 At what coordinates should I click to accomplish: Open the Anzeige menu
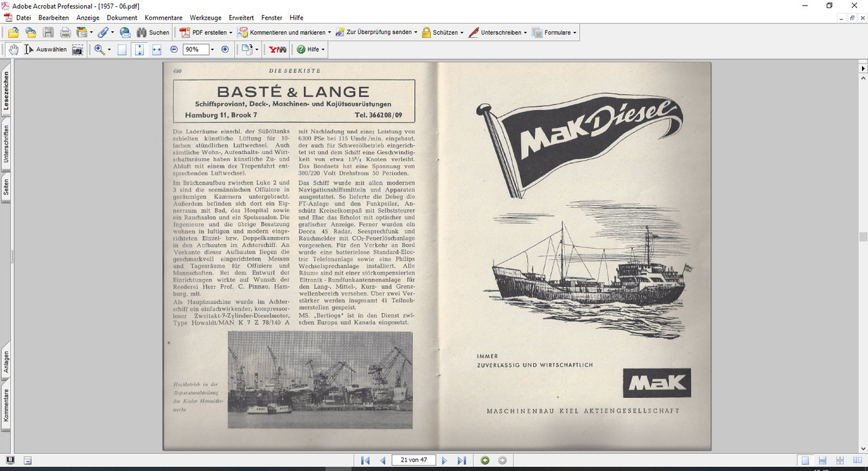click(87, 18)
